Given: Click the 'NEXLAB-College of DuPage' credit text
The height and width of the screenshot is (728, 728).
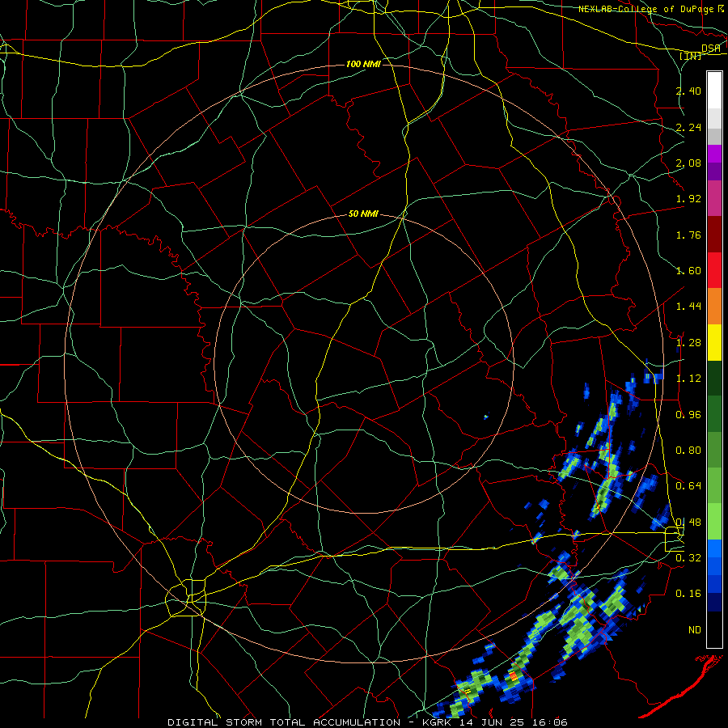Looking at the screenshot, I should point(646,9).
